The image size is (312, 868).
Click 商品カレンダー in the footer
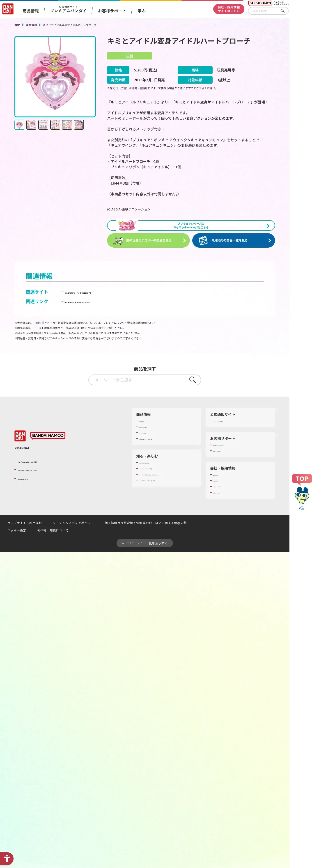(143, 427)
